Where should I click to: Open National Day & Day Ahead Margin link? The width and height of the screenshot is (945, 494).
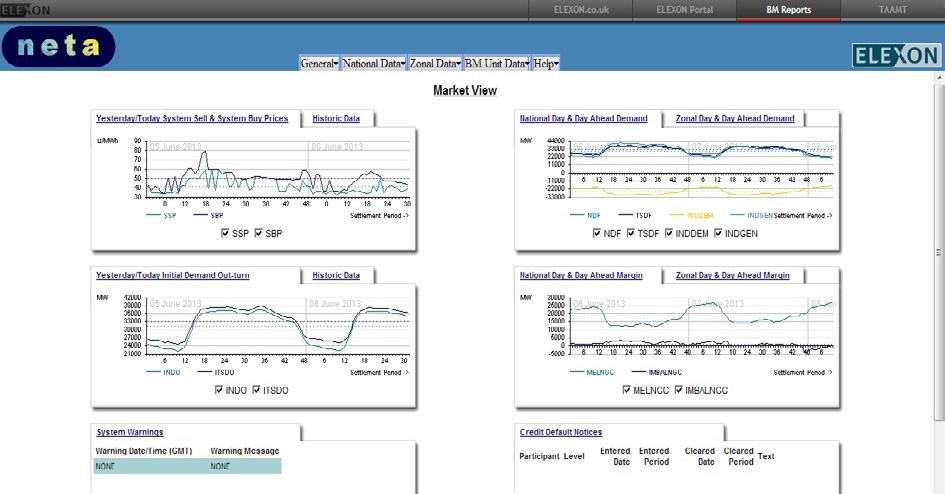(581, 275)
